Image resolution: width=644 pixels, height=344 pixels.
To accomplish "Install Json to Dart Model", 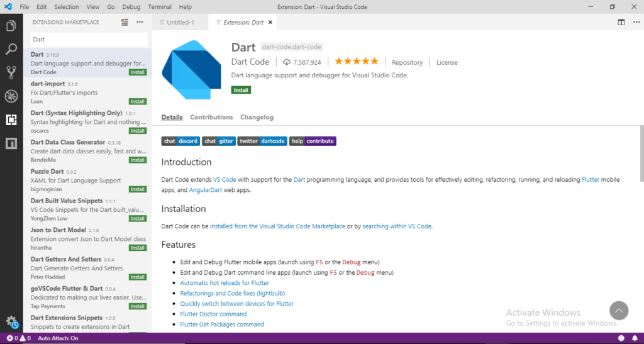I will point(138,248).
